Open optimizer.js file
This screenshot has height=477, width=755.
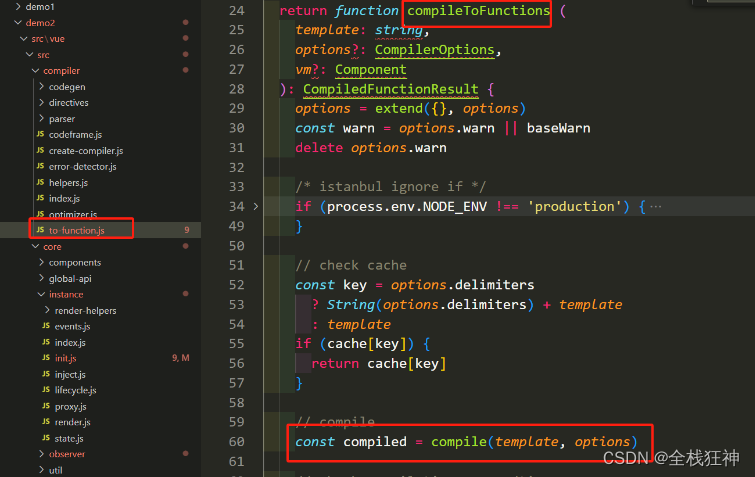(x=73, y=214)
